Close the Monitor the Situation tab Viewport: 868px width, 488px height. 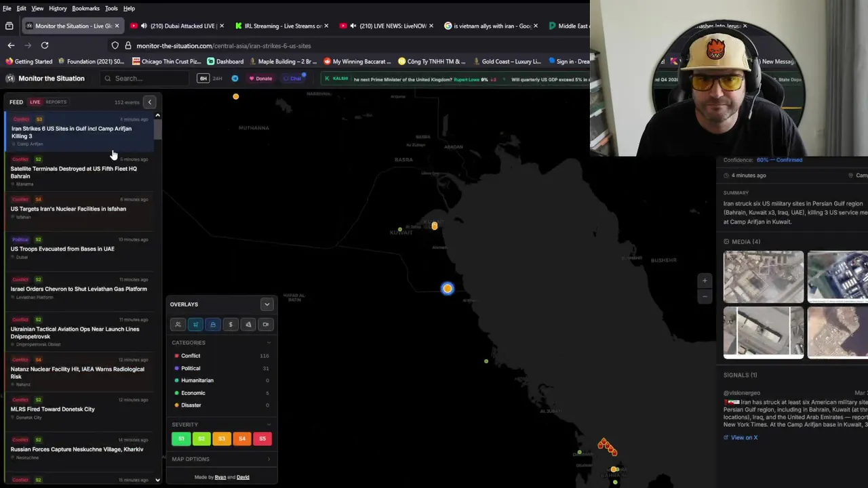click(117, 26)
